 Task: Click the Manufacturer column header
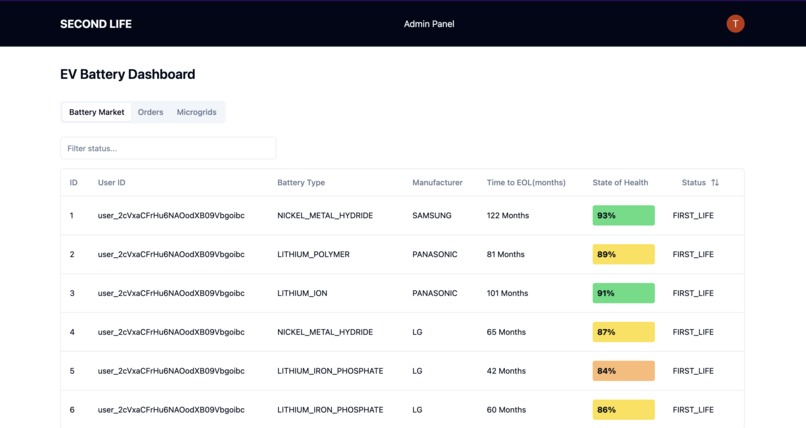437,182
